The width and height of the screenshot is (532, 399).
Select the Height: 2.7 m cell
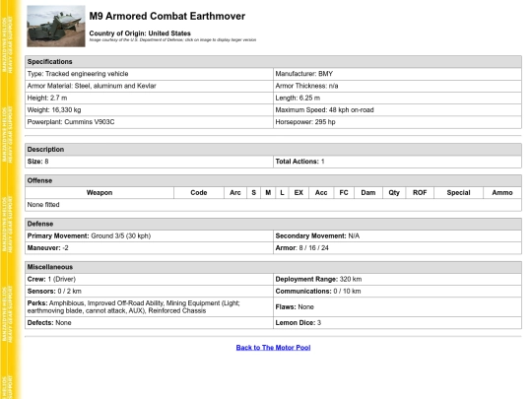(x=149, y=99)
